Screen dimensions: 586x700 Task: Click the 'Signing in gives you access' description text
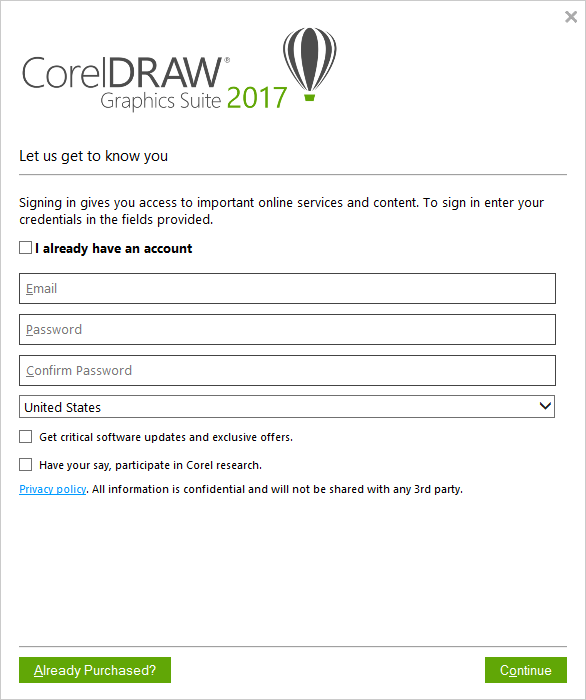coord(282,211)
